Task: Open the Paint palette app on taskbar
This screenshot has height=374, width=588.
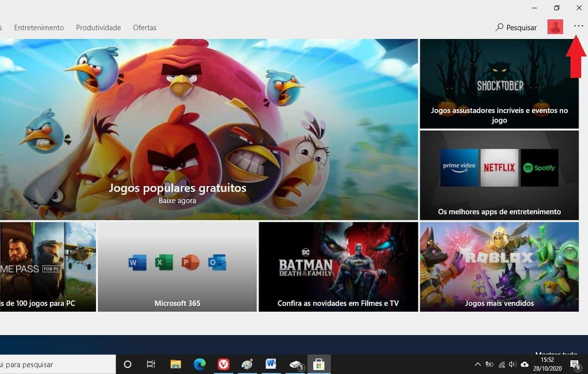Action: coord(247,364)
